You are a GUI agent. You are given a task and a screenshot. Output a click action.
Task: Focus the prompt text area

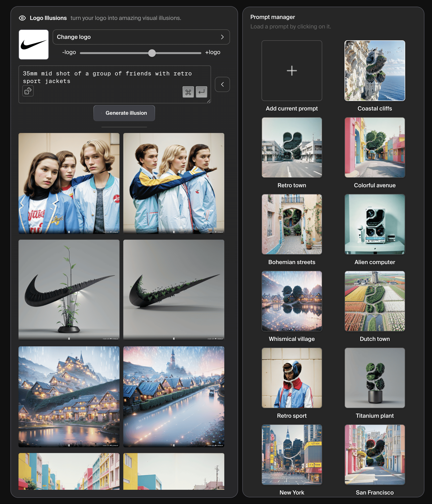(115, 84)
